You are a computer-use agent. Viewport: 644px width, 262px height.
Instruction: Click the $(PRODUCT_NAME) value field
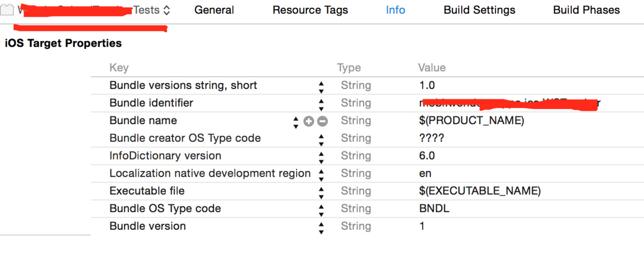pyautogui.click(x=472, y=121)
